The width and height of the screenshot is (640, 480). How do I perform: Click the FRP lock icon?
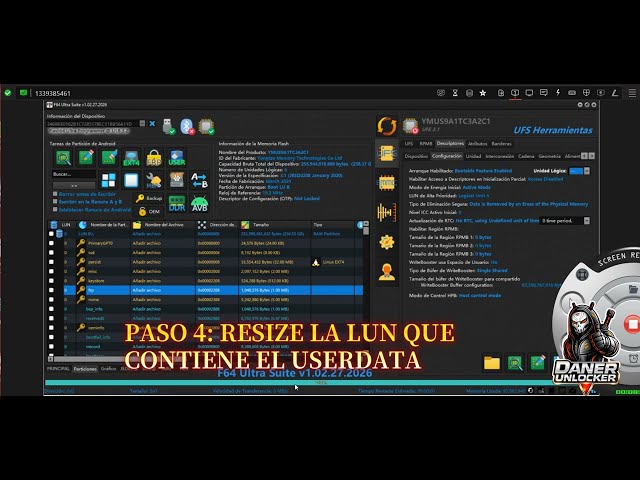point(154,158)
